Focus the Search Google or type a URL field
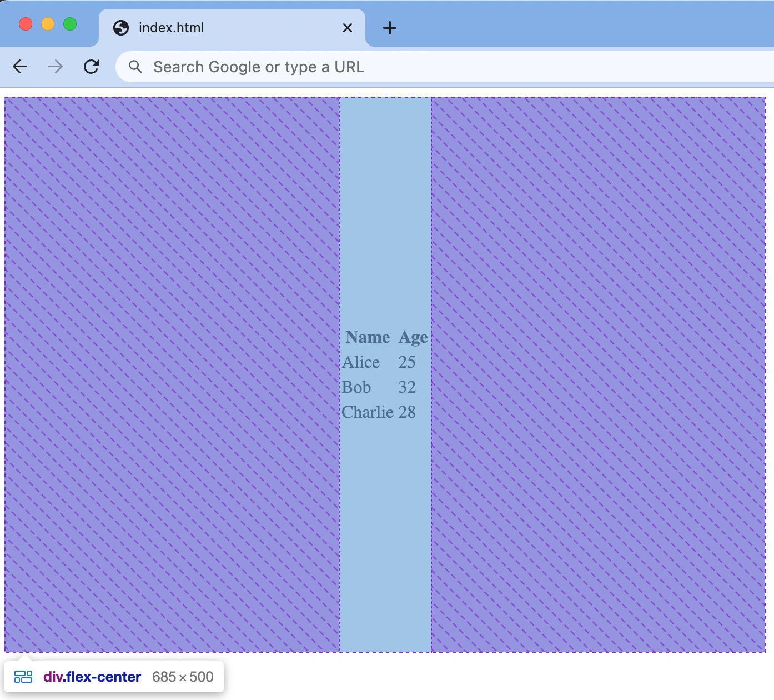Viewport: 774px width, 700px height. coord(444,67)
